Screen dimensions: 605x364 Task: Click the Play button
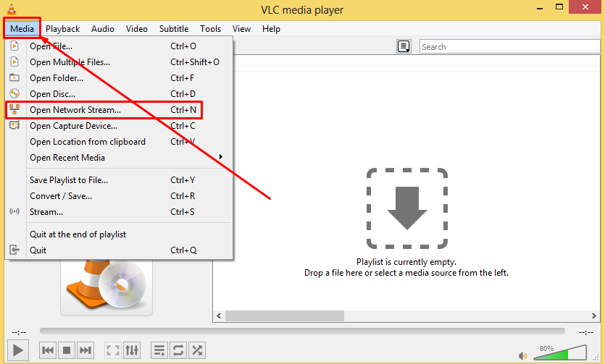pyautogui.click(x=17, y=350)
